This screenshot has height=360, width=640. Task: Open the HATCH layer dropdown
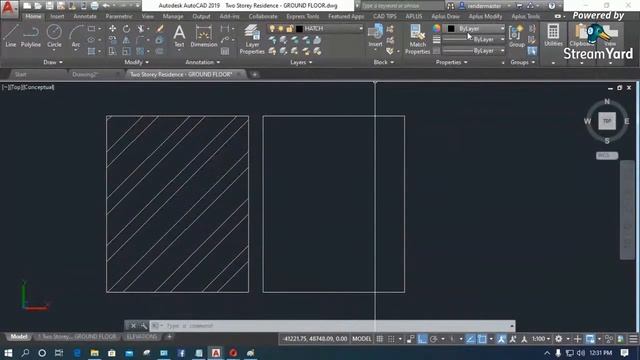[x=315, y=29]
